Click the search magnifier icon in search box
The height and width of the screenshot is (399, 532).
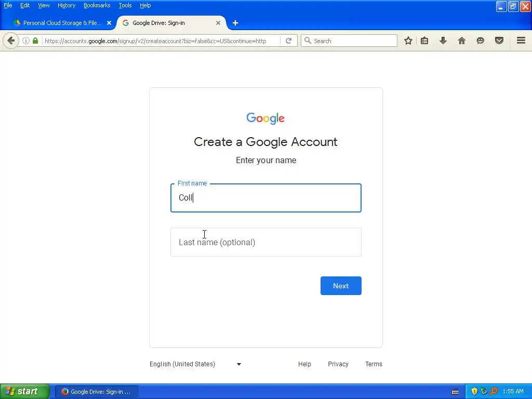coord(308,41)
